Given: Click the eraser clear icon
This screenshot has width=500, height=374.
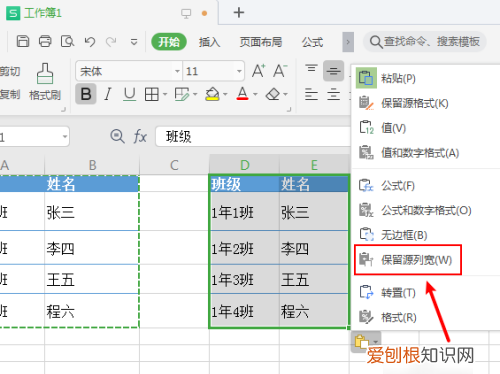Looking at the screenshot, I should (273, 94).
